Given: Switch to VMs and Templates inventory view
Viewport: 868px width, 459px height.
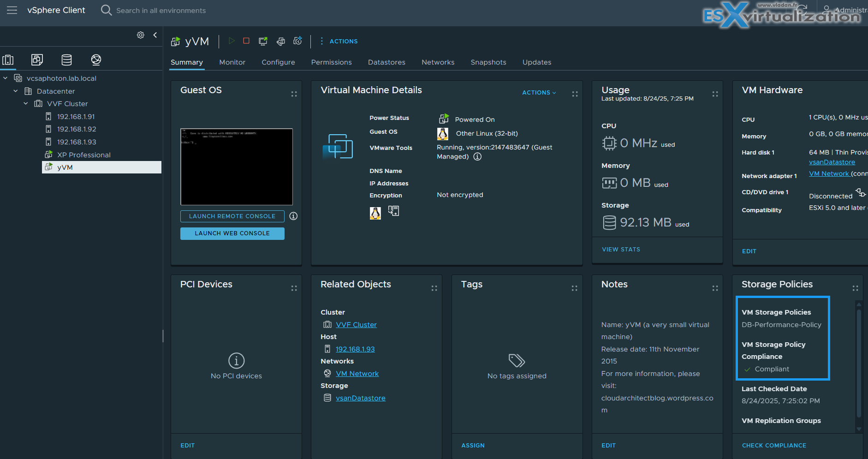Looking at the screenshot, I should pyautogui.click(x=37, y=60).
